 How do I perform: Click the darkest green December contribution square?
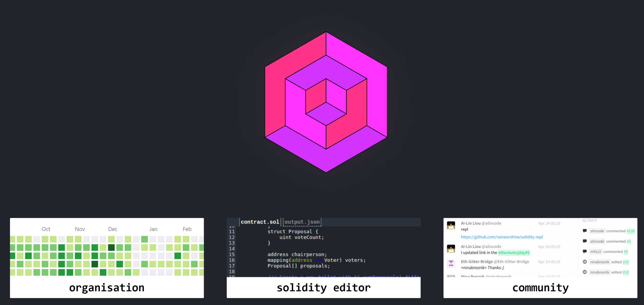click(x=111, y=248)
